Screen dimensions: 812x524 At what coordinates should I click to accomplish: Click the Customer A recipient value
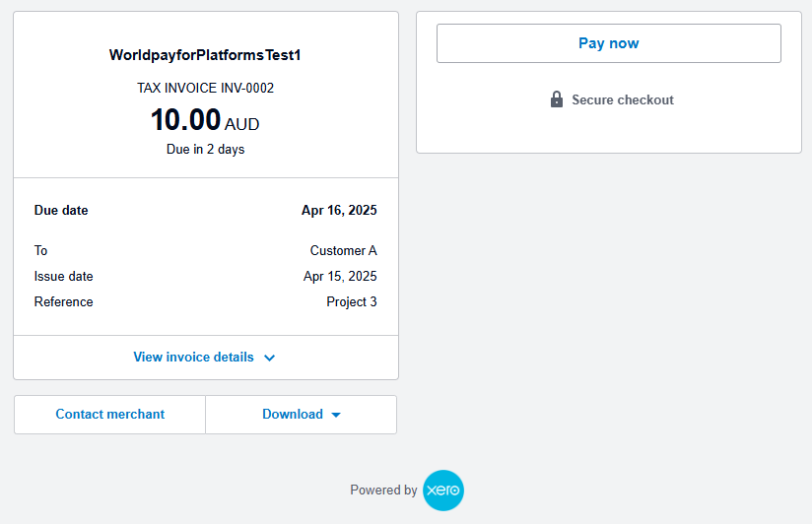343,250
